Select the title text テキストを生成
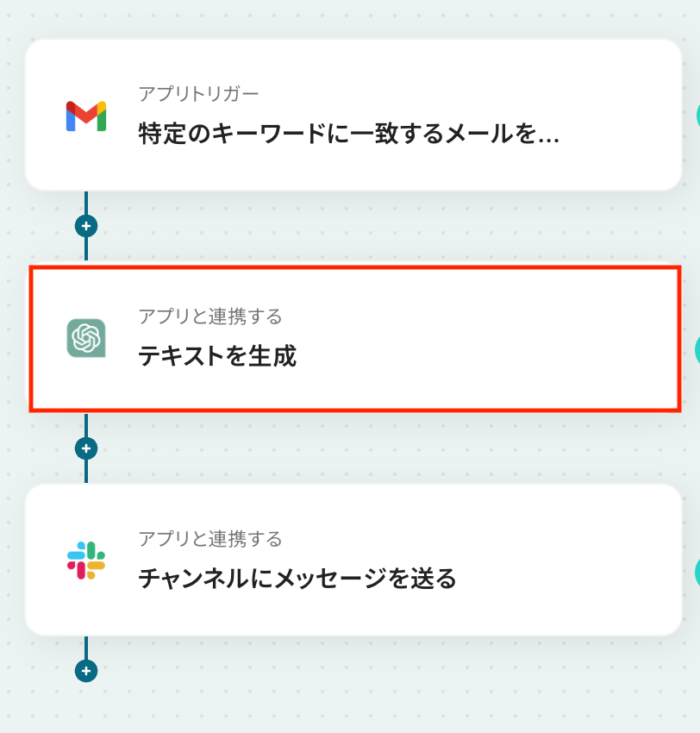The image size is (700, 733). click(217, 356)
